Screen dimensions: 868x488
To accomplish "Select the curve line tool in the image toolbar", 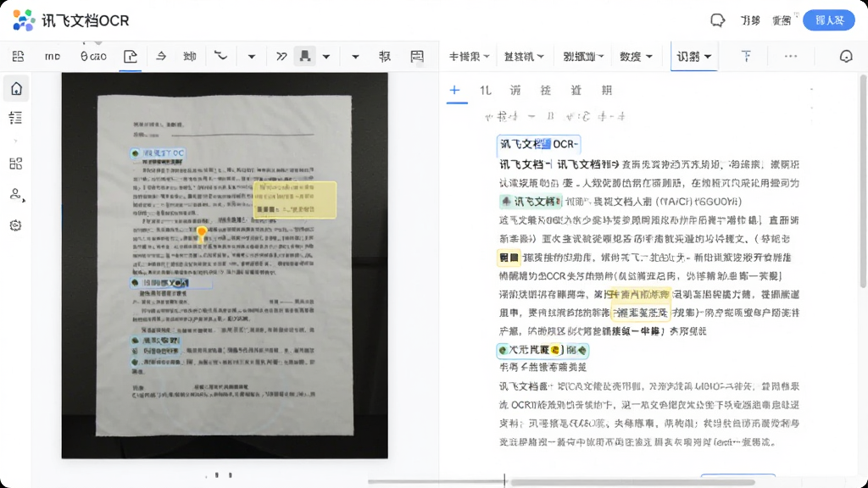I will coord(220,56).
